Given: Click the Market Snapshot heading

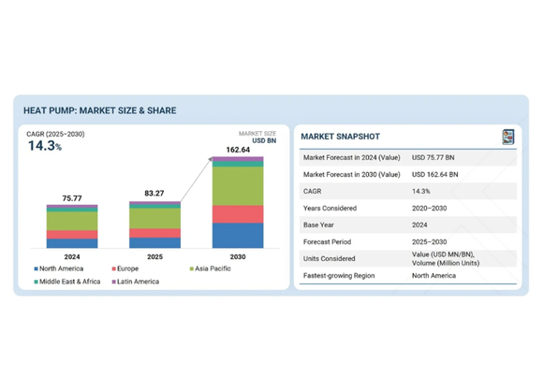Looking at the screenshot, I should tap(341, 137).
